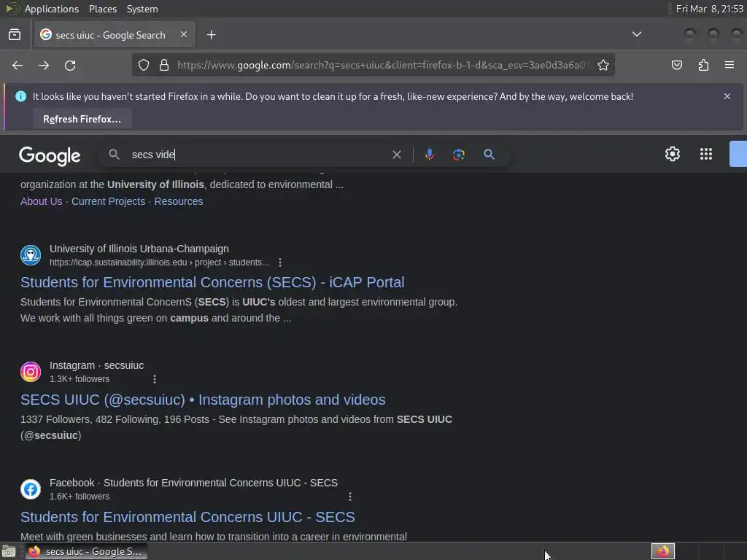
Task: Open Firefox tracking protection shield
Action: coord(144,65)
